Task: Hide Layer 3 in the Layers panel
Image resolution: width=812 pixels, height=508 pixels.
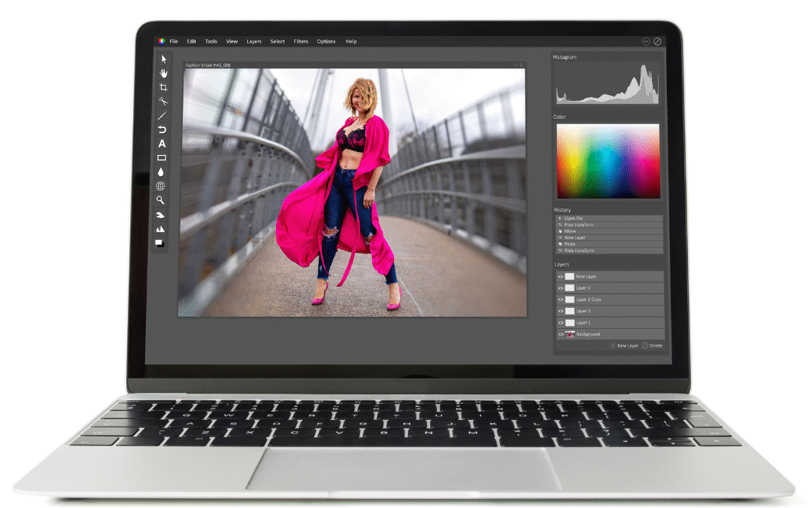Action: point(560,288)
